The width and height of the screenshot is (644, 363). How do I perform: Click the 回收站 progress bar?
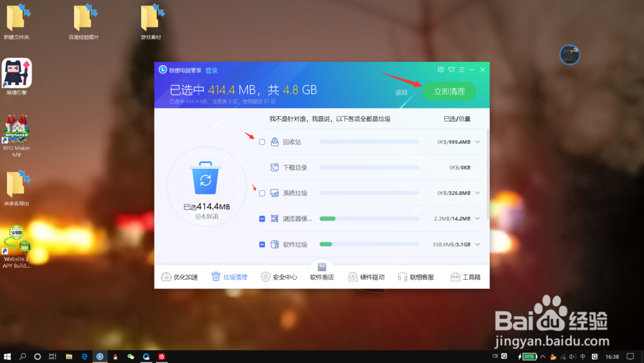click(x=369, y=142)
